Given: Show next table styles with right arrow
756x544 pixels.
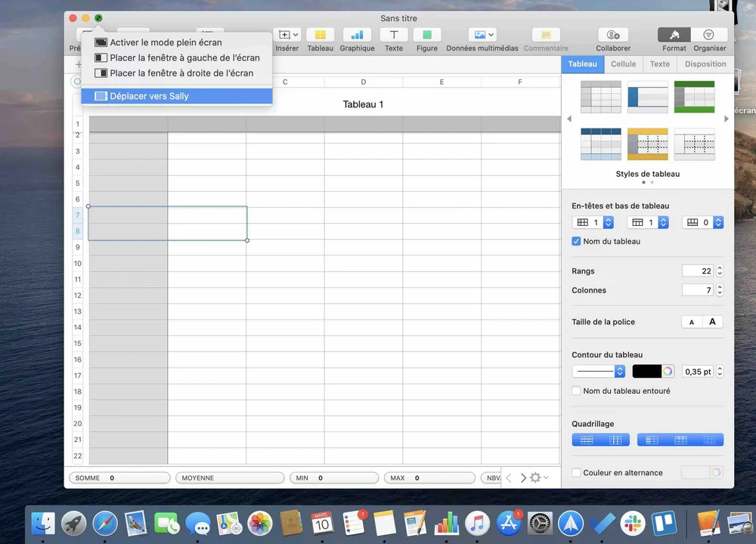Looking at the screenshot, I should coord(726,119).
